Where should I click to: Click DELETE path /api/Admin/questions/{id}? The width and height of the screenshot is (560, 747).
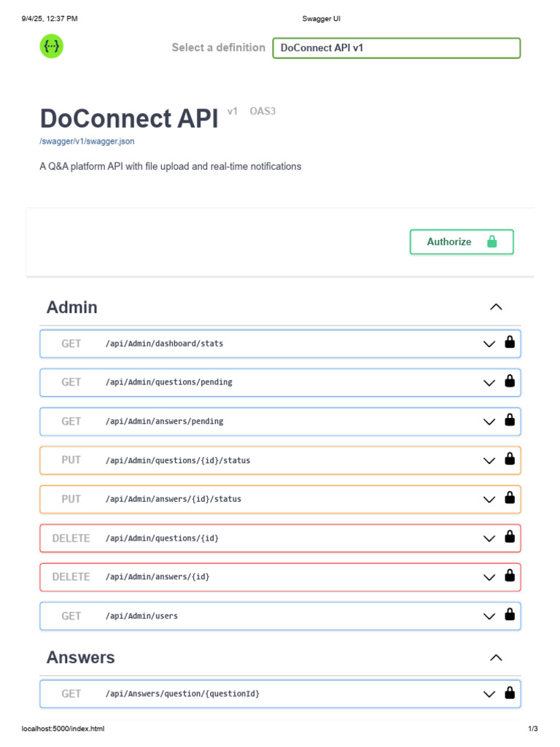tap(162, 538)
